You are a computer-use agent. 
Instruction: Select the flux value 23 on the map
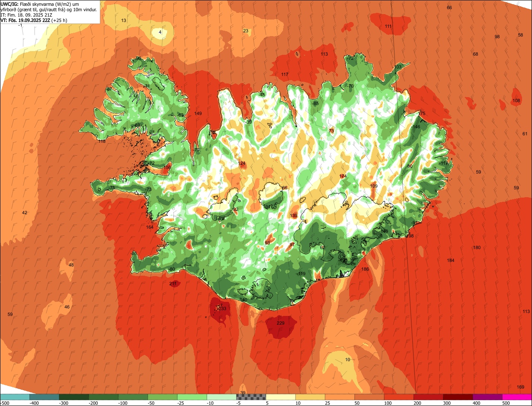246,31
